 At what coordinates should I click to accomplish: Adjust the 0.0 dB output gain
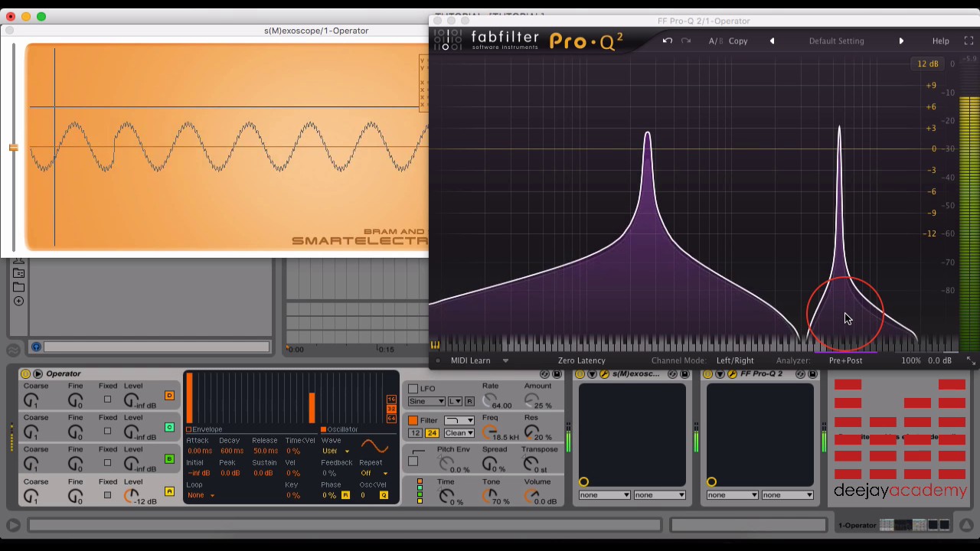point(939,360)
